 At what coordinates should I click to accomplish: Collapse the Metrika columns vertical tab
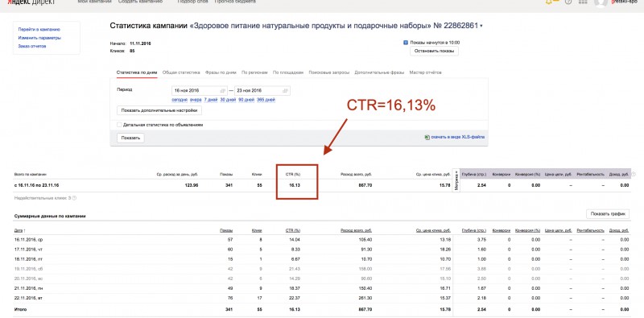click(456, 180)
